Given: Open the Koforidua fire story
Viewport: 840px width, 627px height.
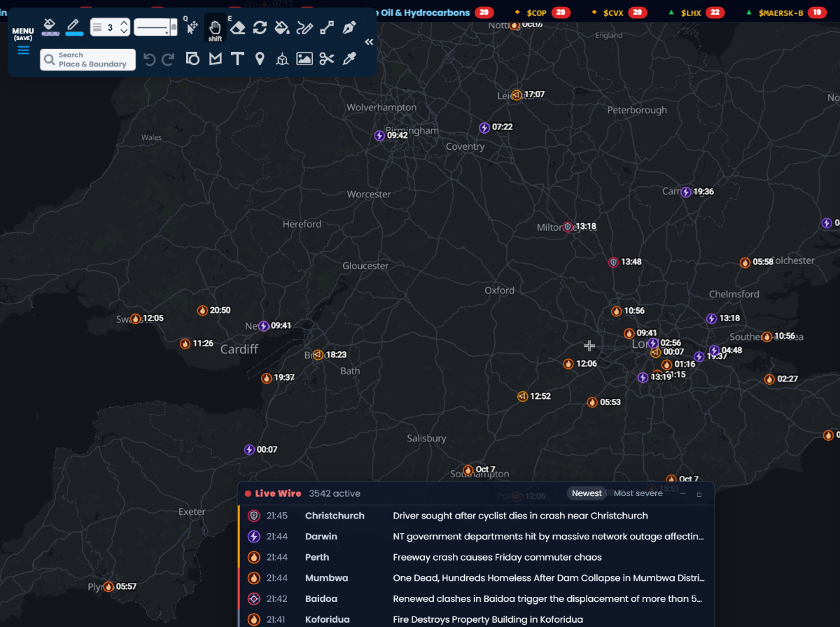Looking at the screenshot, I should [x=476, y=619].
